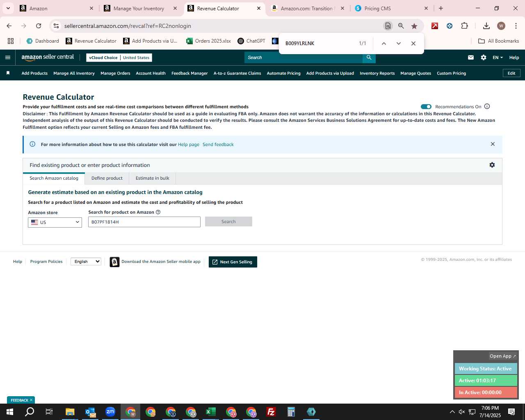The width and height of the screenshot is (525, 420).
Task: Open Automate Pricing navigation item
Action: 283,73
